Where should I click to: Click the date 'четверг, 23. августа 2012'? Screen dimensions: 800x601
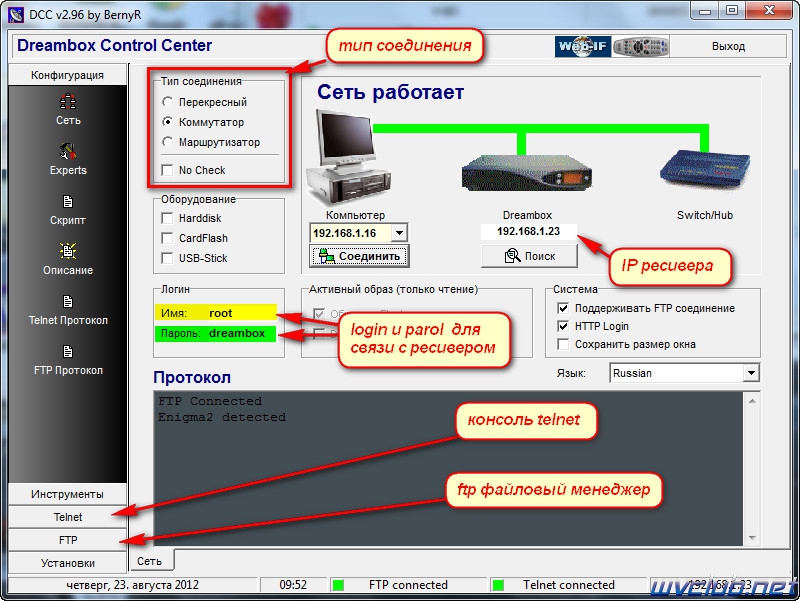click(133, 585)
